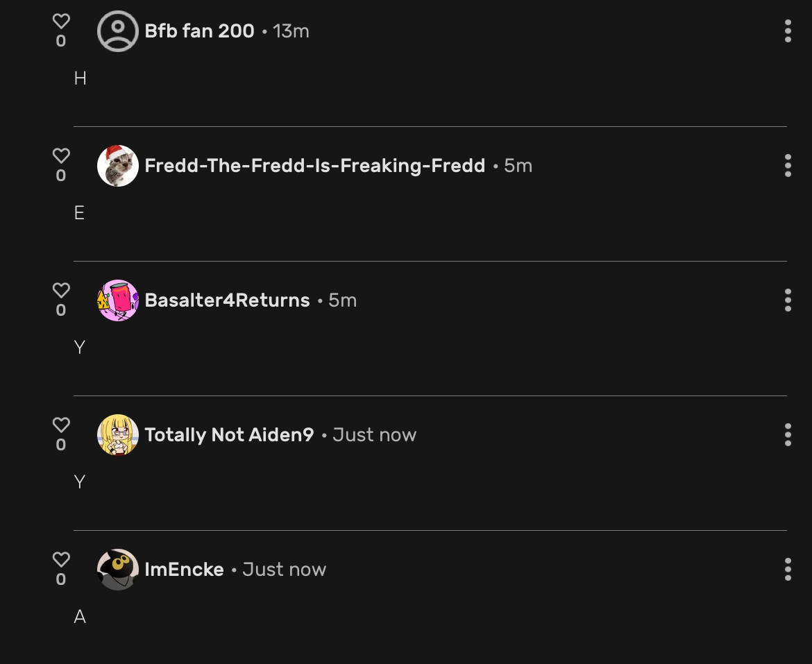Open more options for Bfb fan 200's comment
This screenshot has height=664, width=812.
coord(788,31)
